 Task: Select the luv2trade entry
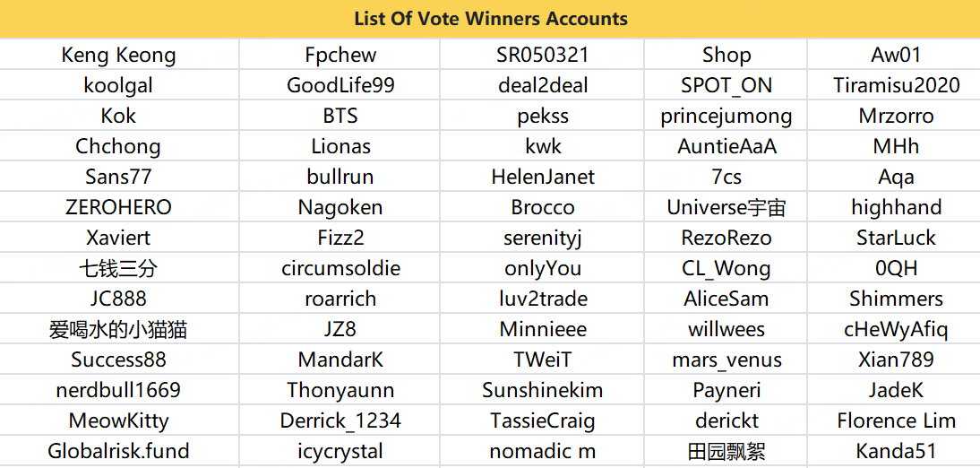(x=542, y=299)
